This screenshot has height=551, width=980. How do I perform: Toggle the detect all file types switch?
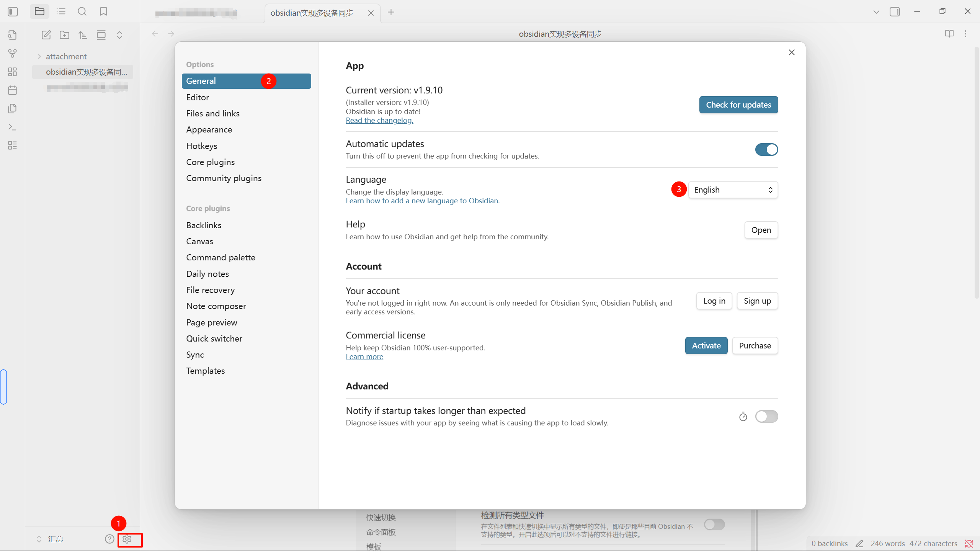(714, 525)
